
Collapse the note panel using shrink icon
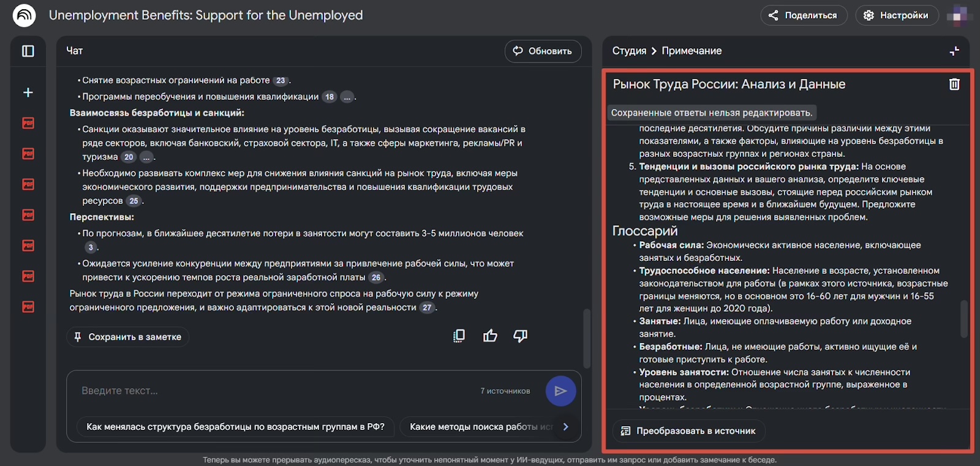[x=954, y=51]
